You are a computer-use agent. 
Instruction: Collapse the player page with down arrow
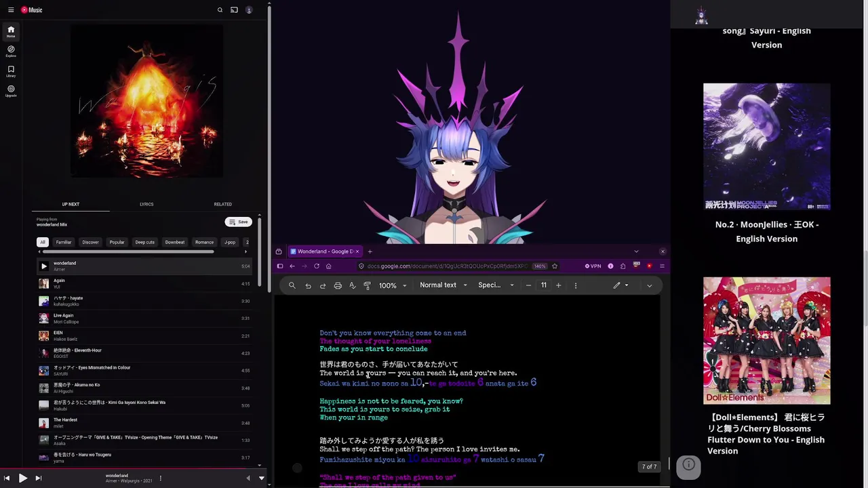pos(261,479)
